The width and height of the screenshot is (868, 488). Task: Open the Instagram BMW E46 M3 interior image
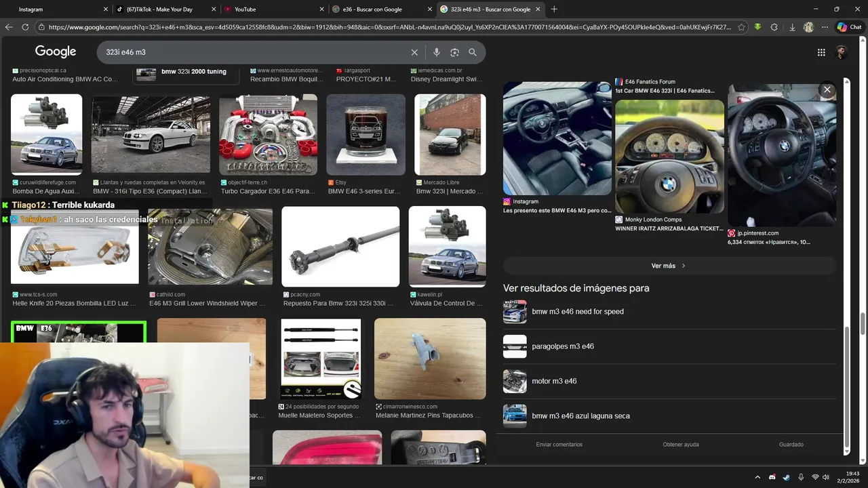[x=557, y=138]
